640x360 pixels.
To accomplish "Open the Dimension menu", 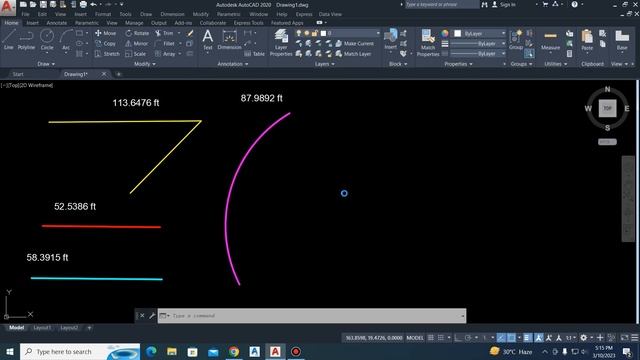I will point(172,14).
